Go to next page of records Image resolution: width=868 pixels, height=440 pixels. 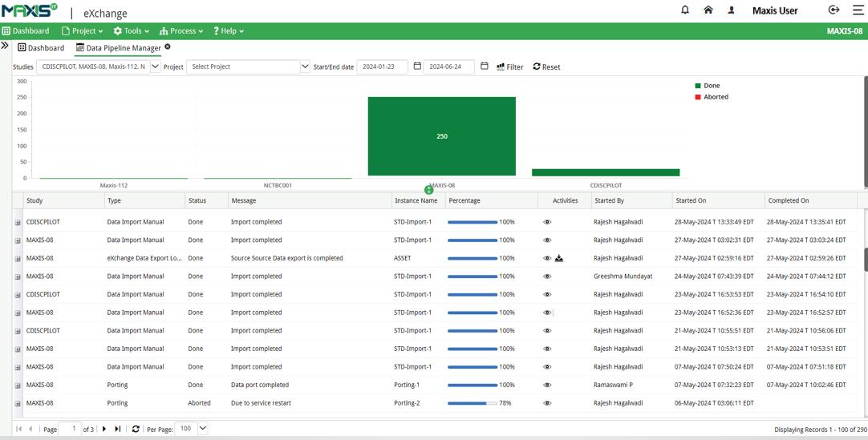104,429
